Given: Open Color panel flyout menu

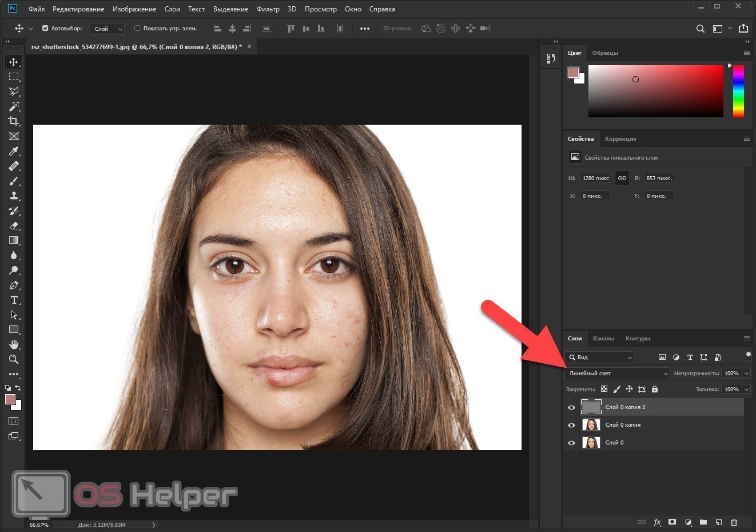Looking at the screenshot, I should (x=746, y=53).
